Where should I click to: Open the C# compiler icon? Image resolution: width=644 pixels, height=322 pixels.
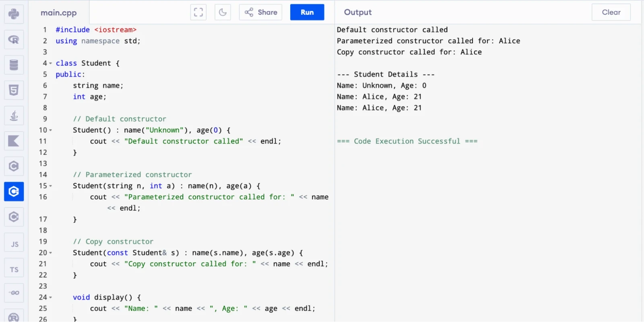[14, 217]
